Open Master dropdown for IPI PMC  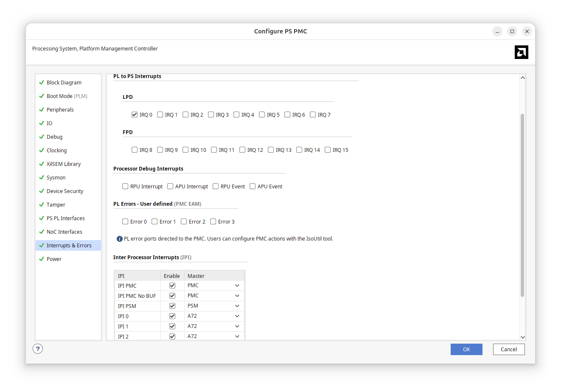tap(237, 286)
